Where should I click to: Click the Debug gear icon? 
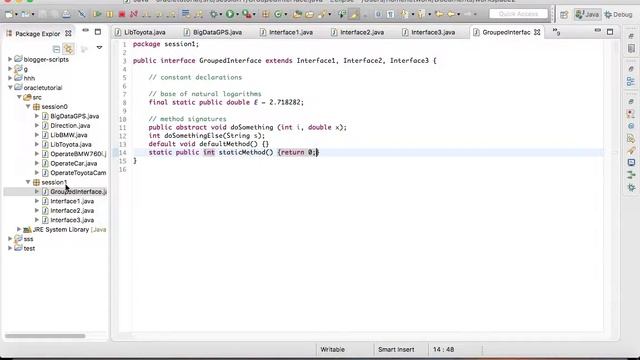click(213, 14)
